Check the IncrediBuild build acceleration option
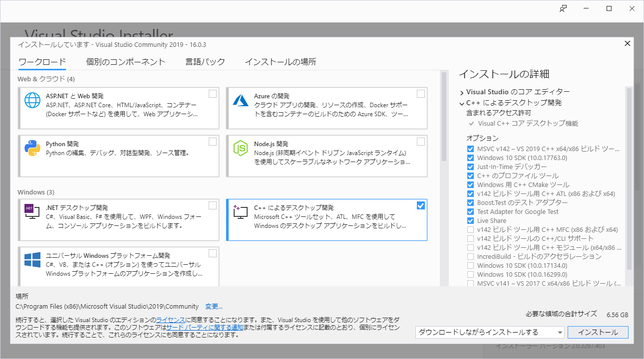This screenshot has width=644, height=359. 470,256
